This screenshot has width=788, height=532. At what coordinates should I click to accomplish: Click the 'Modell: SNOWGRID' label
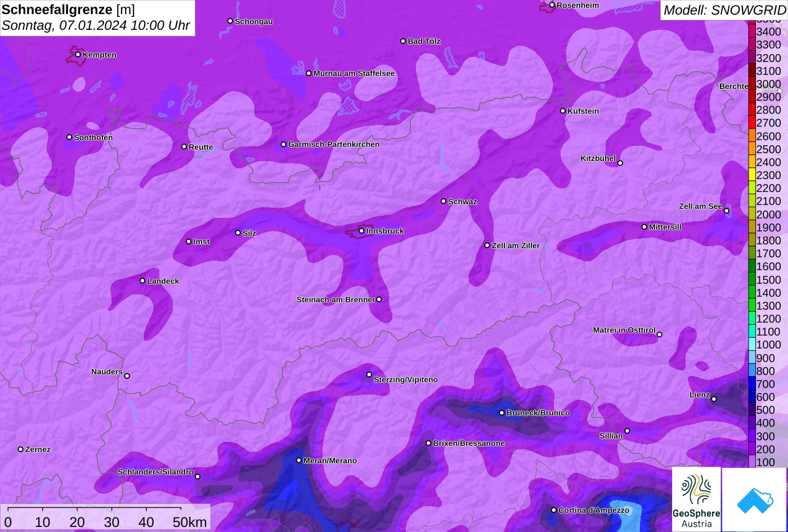pyautogui.click(x=724, y=10)
